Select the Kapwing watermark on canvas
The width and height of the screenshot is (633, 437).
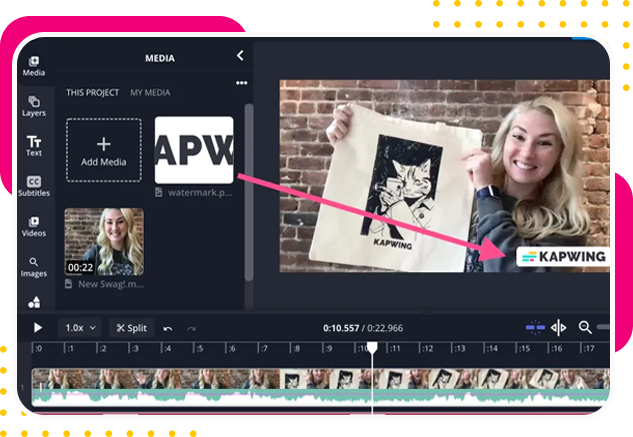[x=563, y=256]
